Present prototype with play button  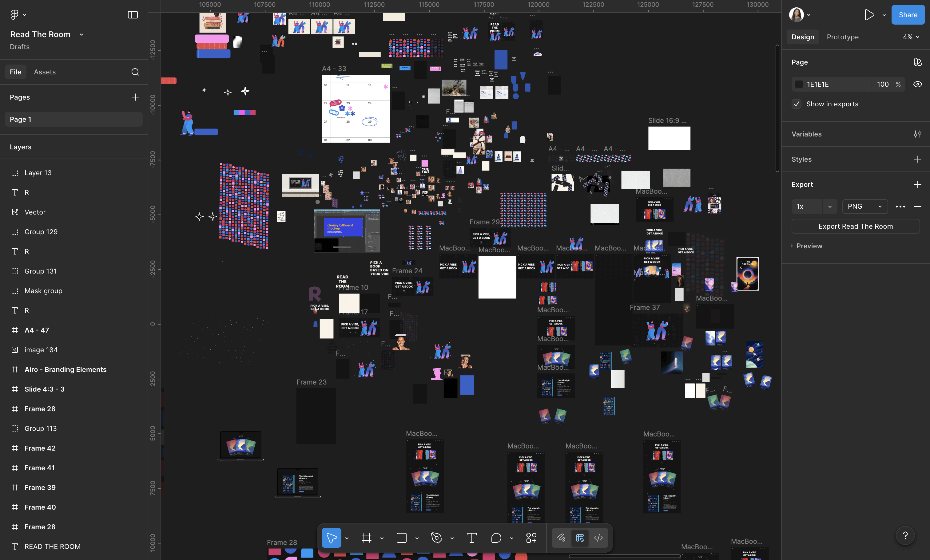(869, 15)
